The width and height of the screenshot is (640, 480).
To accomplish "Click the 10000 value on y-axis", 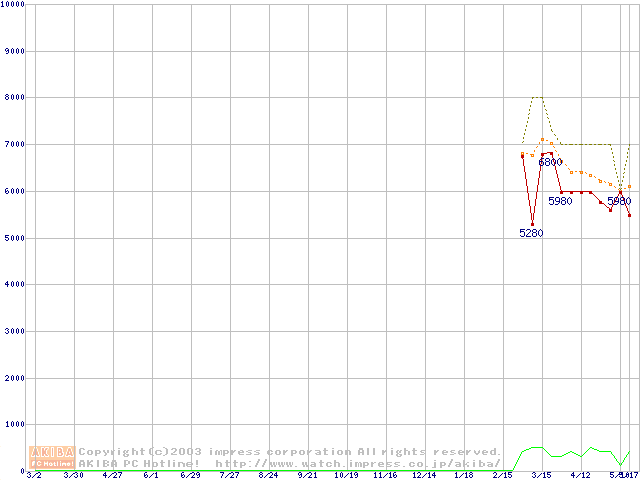I will (14, 5).
